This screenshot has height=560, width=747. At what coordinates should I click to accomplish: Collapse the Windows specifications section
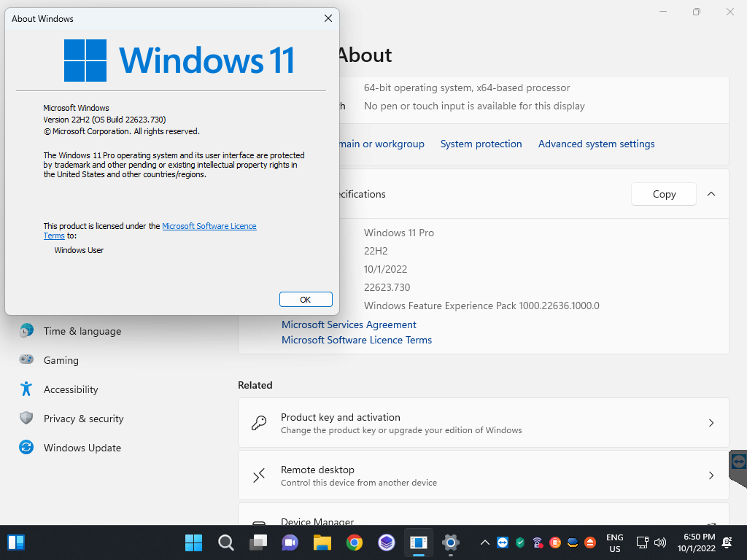click(711, 194)
